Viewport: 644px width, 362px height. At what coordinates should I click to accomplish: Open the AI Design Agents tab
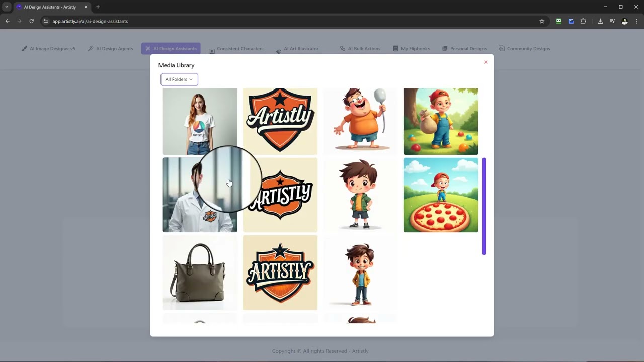tap(110, 49)
